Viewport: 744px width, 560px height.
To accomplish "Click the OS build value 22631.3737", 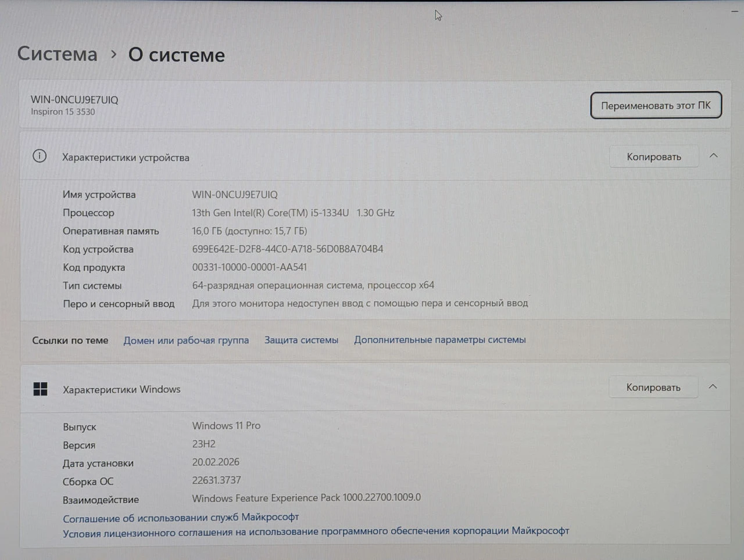I will (216, 480).
